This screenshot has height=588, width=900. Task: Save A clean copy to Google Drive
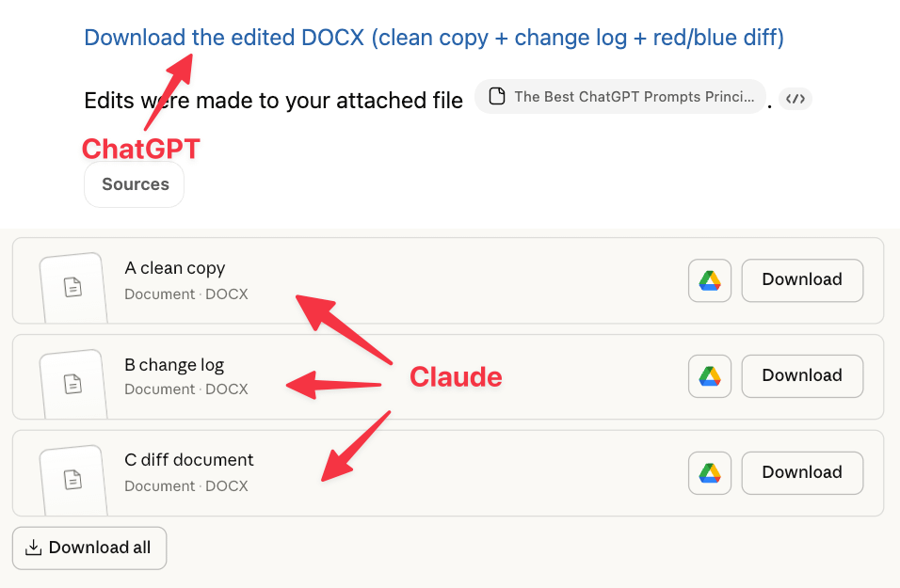coord(710,280)
